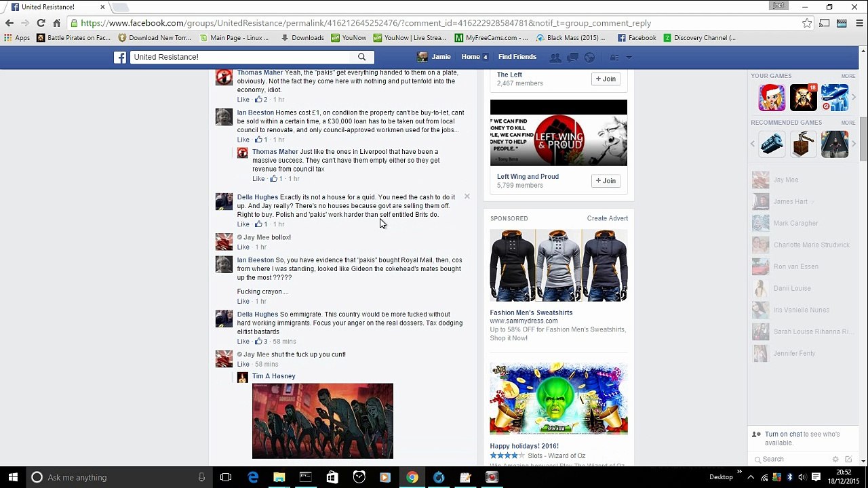Open Task View on the taskbar
Viewport: 868px width, 488px height.
pyautogui.click(x=226, y=477)
